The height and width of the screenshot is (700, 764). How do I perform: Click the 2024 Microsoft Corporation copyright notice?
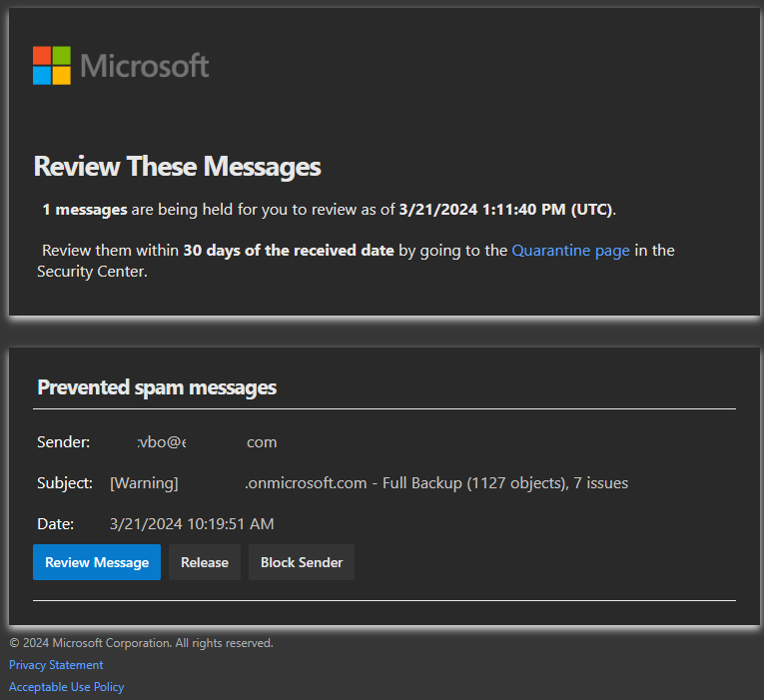(x=141, y=643)
